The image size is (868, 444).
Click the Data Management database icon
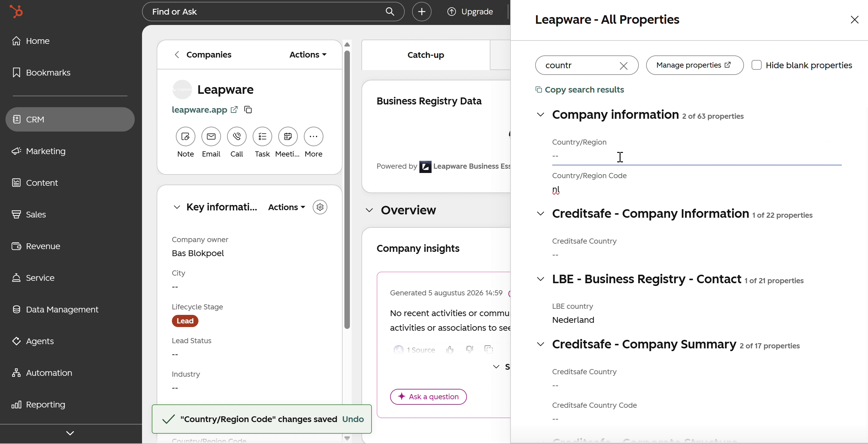[16, 309]
